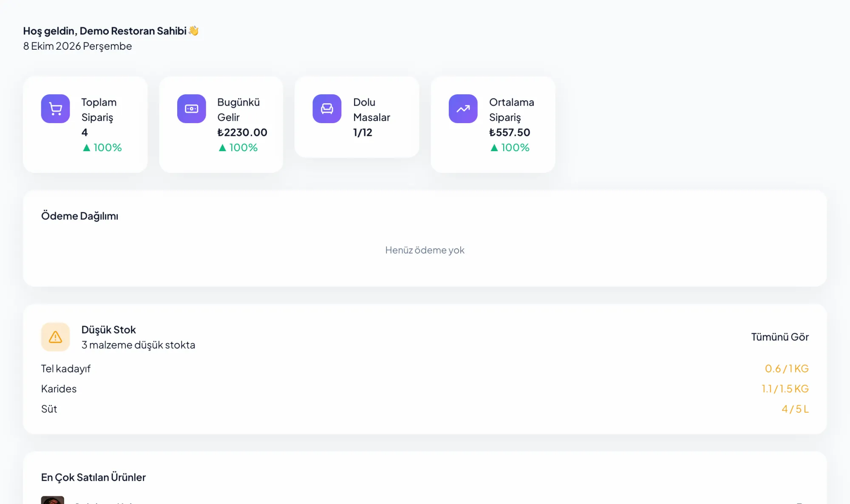Select the Karides stock row

[x=425, y=389]
